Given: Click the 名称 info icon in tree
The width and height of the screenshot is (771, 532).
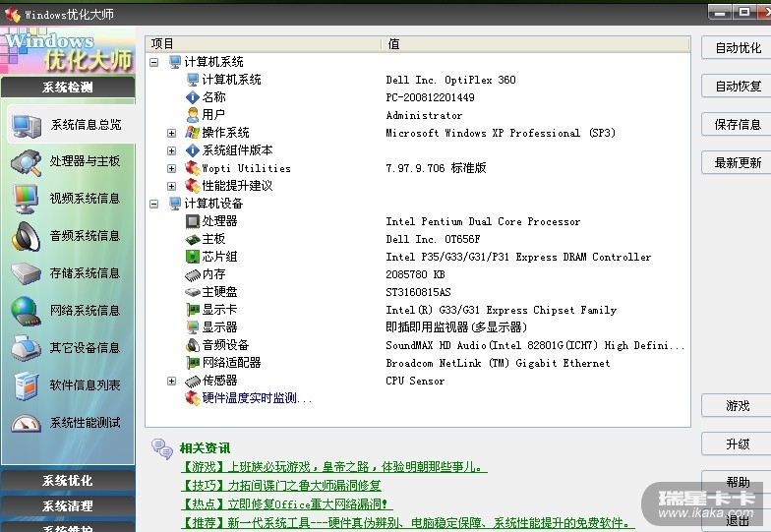Looking at the screenshot, I should click(193, 97).
